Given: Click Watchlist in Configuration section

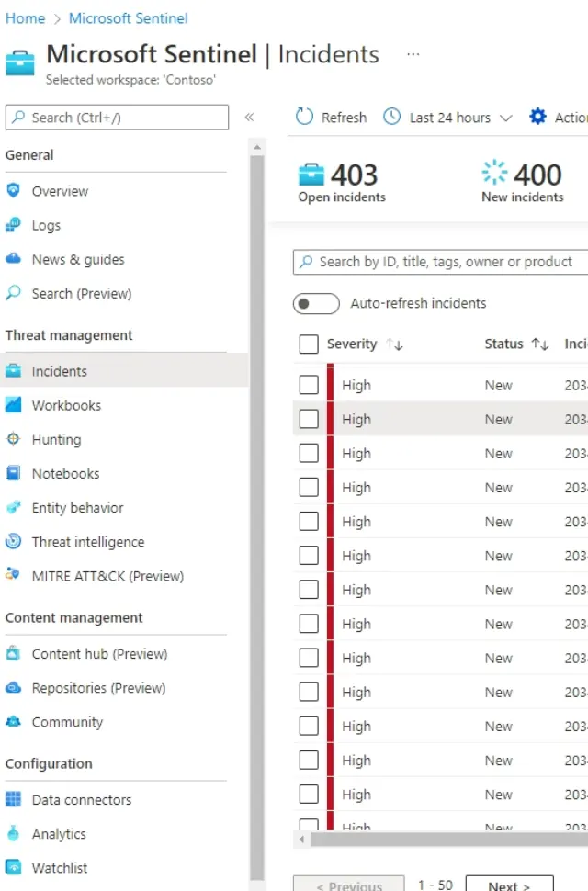Looking at the screenshot, I should [x=60, y=868].
